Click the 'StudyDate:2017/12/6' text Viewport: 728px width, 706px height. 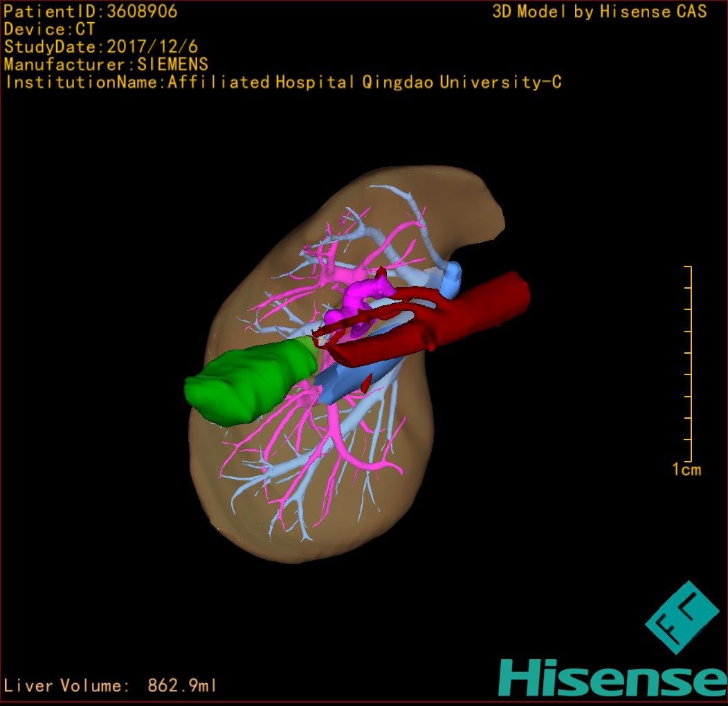[x=101, y=47]
